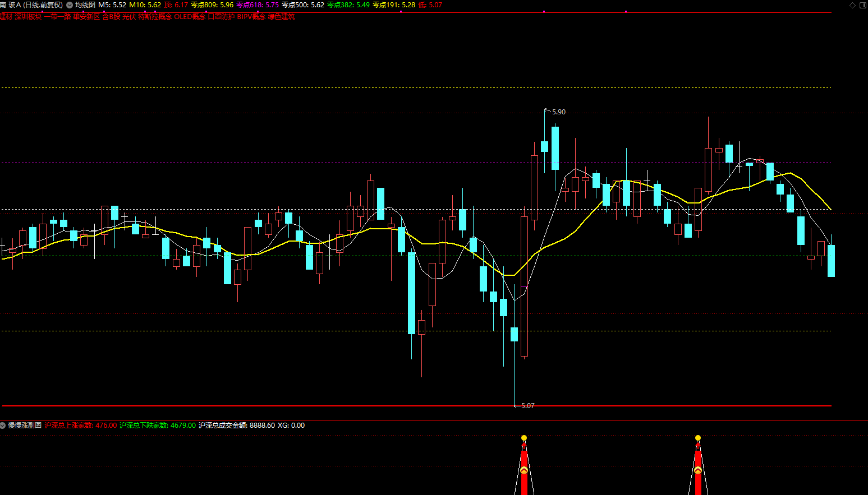The image size is (868, 495).
Task: Toggle the side panel icon at top right
Action: click(x=863, y=5)
